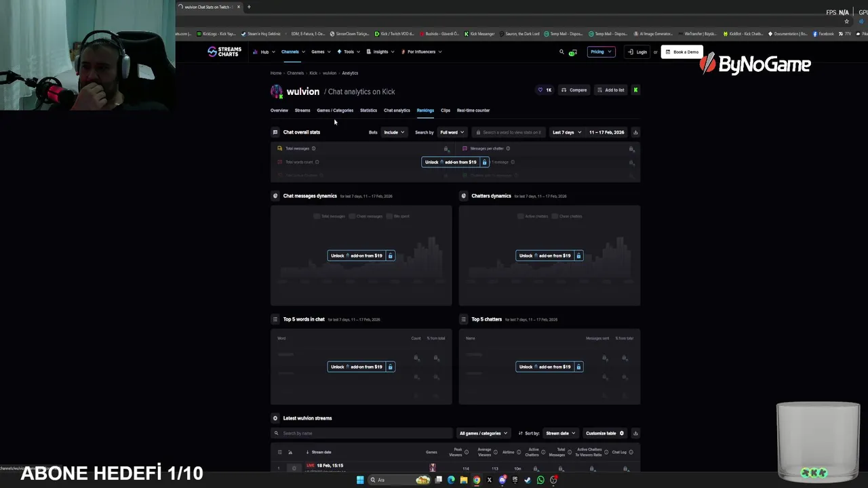Open Microsoft Edge from the taskbar
The width and height of the screenshot is (868, 488).
[x=451, y=480]
